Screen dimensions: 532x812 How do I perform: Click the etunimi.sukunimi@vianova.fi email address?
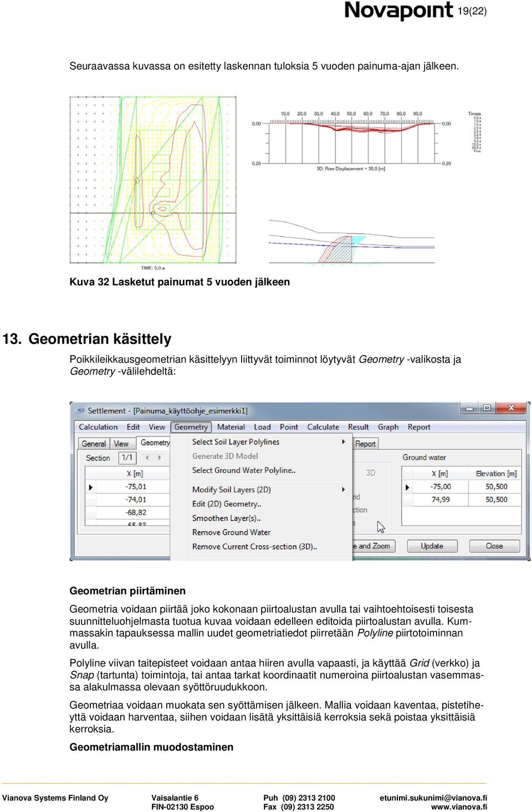click(433, 798)
